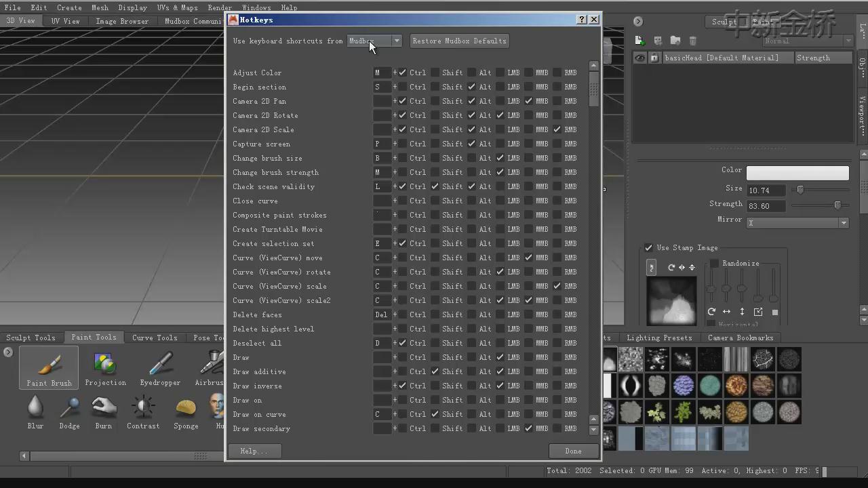Switch to Curve Tools tab
The image size is (868, 488).
(155, 338)
